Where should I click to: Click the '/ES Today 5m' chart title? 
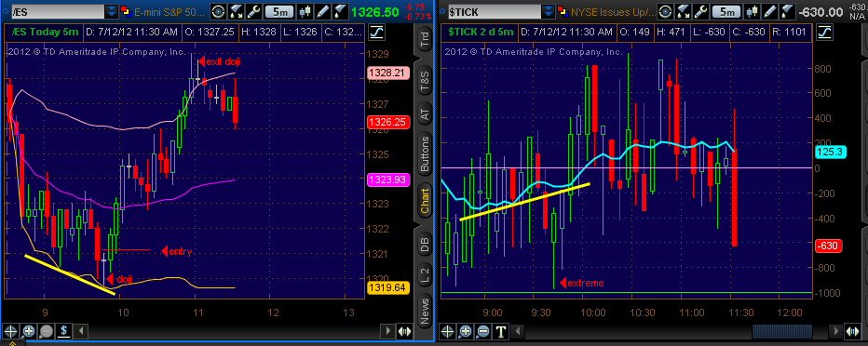click(x=45, y=32)
